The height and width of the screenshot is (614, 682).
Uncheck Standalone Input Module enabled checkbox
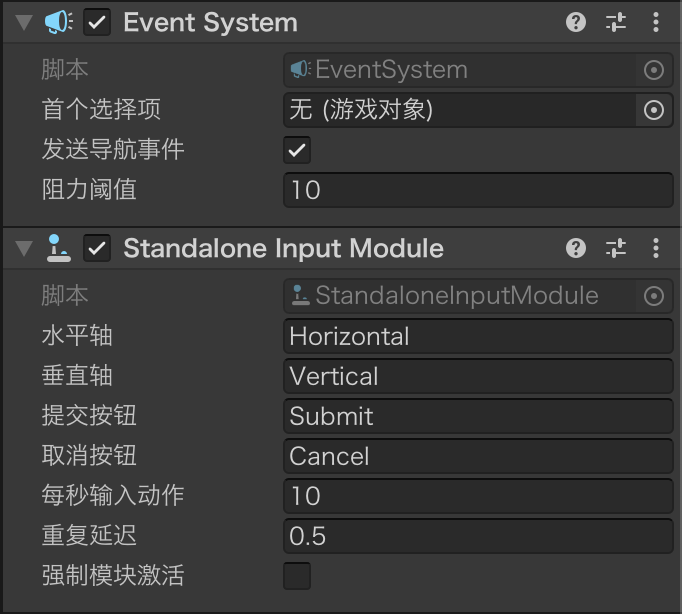[97, 248]
